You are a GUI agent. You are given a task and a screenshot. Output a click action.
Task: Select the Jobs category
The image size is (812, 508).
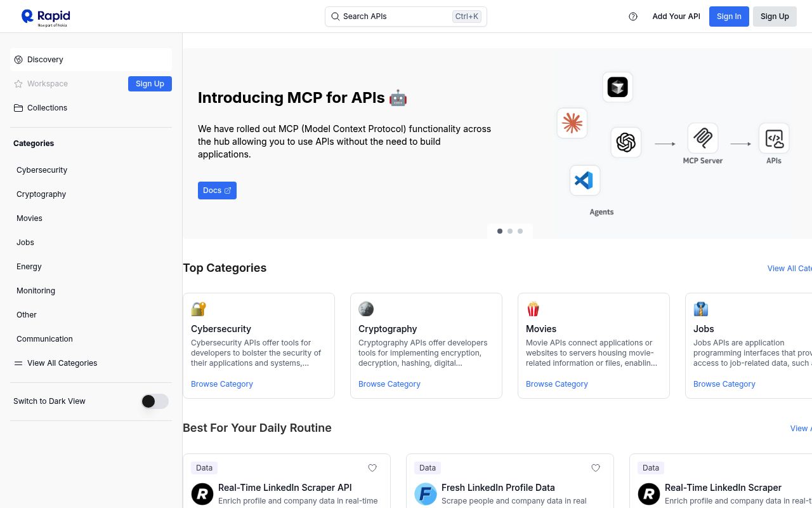pos(25,243)
